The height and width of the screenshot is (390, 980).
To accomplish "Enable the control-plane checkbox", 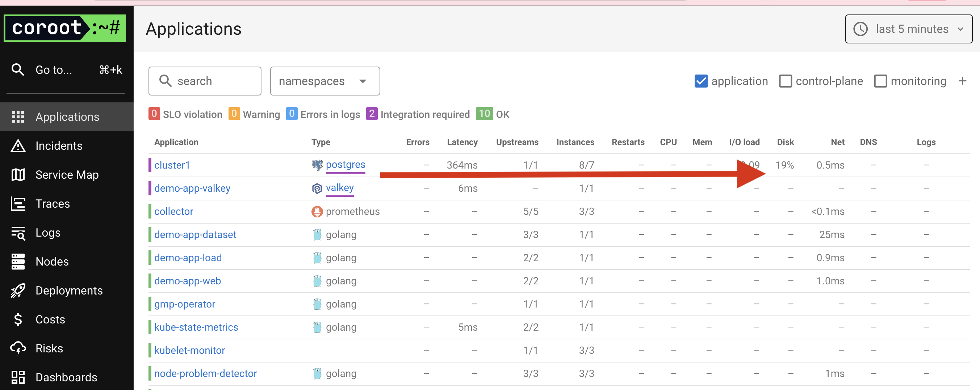I will [785, 81].
